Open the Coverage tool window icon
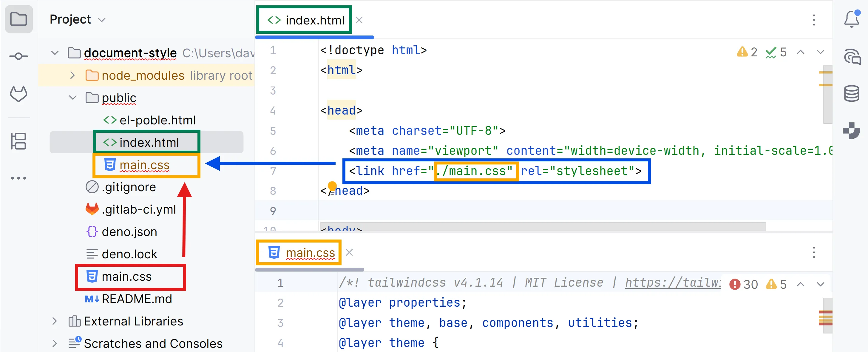The image size is (868, 352). (851, 131)
